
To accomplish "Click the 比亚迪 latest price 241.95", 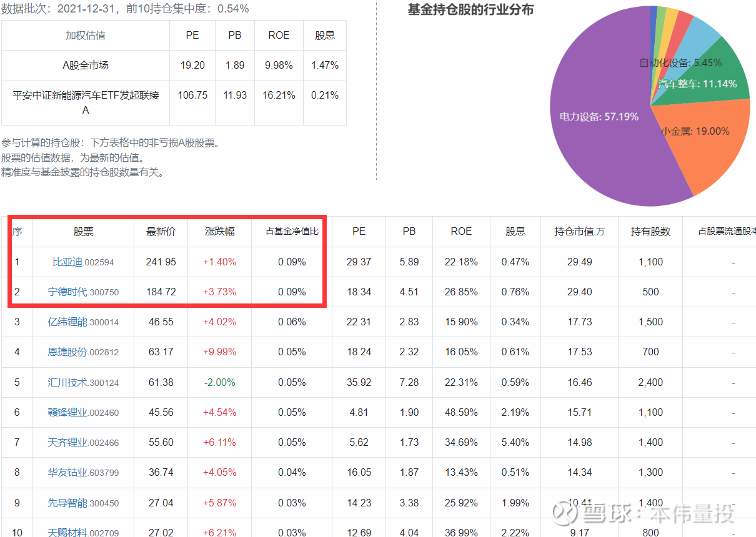I will tap(161, 262).
